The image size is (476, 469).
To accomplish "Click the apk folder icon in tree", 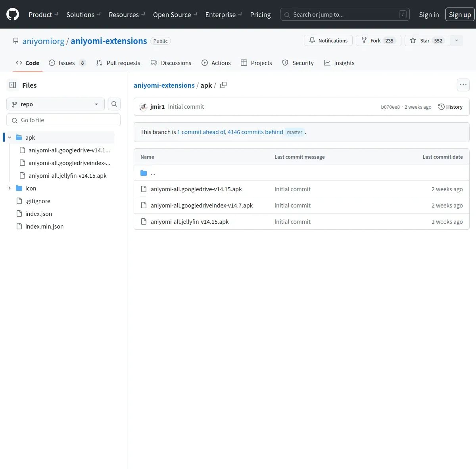I will [x=19, y=137].
